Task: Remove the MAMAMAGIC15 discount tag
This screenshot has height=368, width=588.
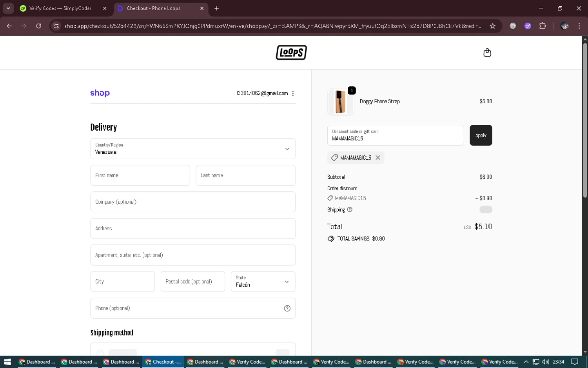Action: [x=378, y=158]
